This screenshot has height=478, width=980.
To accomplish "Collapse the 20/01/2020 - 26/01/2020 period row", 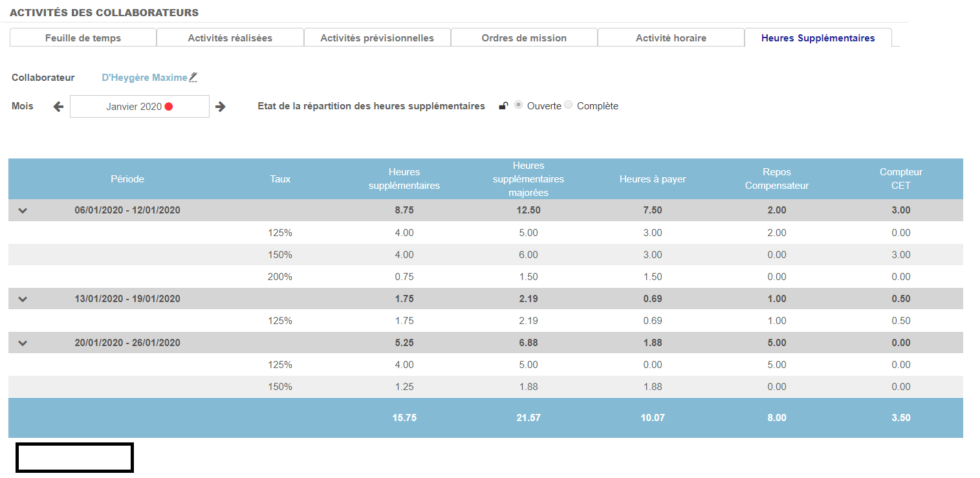I will [23, 343].
